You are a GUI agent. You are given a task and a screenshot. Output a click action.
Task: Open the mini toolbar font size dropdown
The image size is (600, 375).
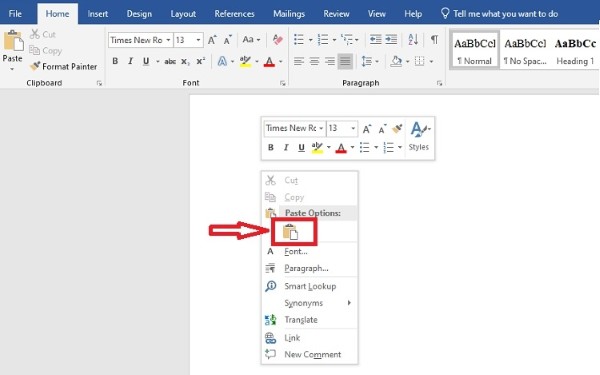pyautogui.click(x=353, y=128)
